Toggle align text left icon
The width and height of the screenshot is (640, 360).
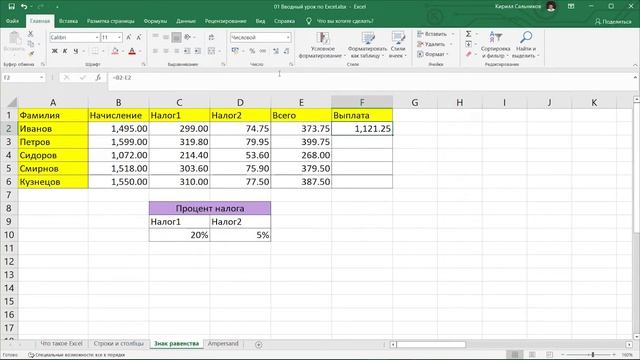tap(155, 51)
